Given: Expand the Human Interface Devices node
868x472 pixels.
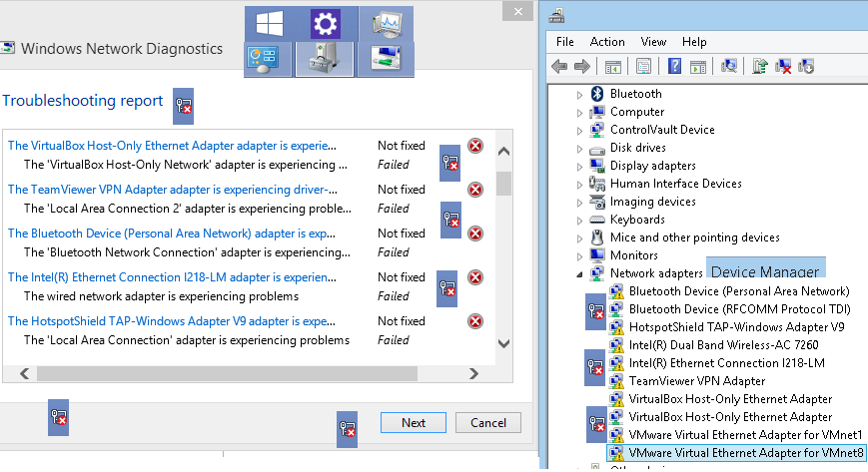Looking at the screenshot, I should [x=579, y=185].
